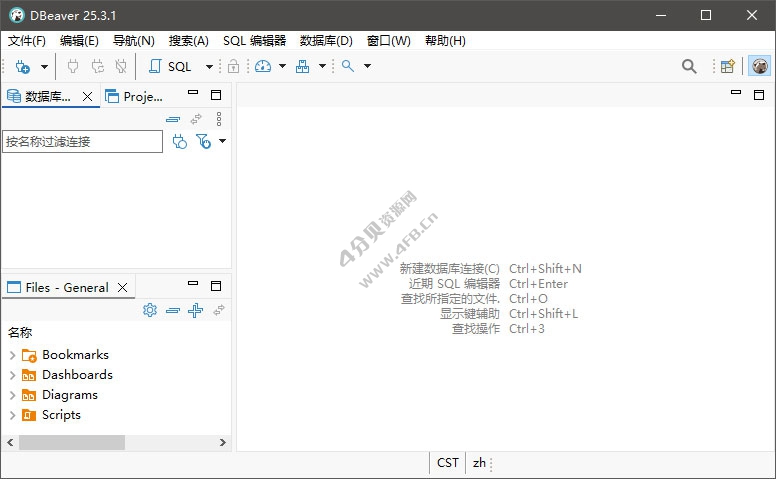
Task: Click the transaction lock icon
Action: click(234, 66)
